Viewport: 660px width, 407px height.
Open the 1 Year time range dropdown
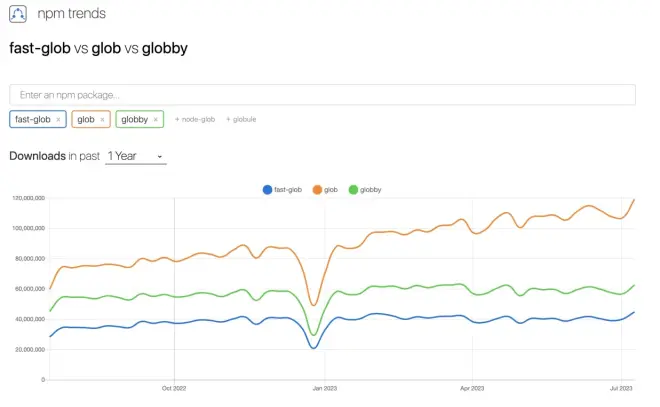(136, 157)
